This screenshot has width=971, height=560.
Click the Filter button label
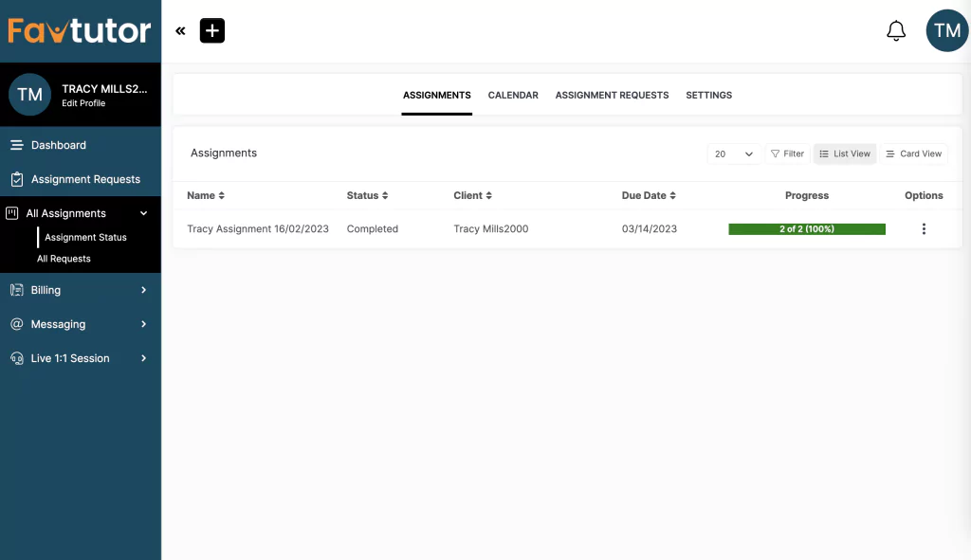pos(794,154)
